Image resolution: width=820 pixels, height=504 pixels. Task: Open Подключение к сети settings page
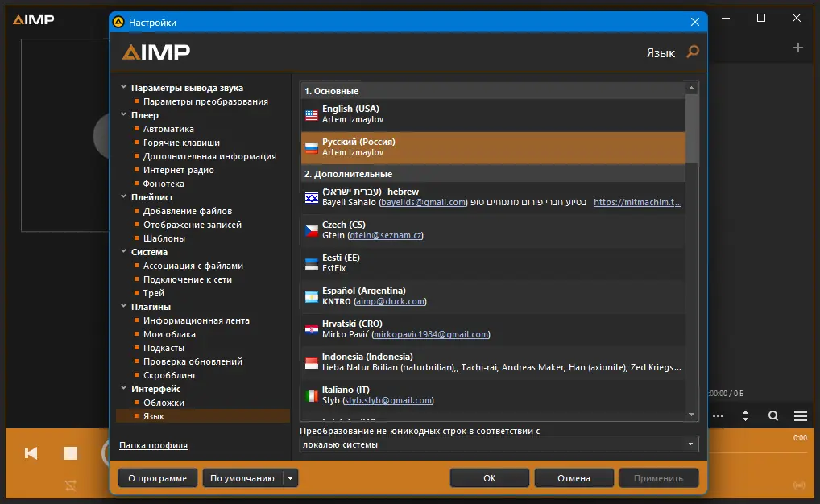(188, 279)
